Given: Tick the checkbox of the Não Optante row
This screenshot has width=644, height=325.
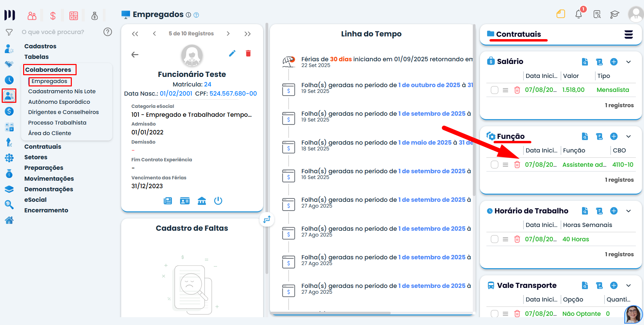Looking at the screenshot, I should pyautogui.click(x=495, y=314).
